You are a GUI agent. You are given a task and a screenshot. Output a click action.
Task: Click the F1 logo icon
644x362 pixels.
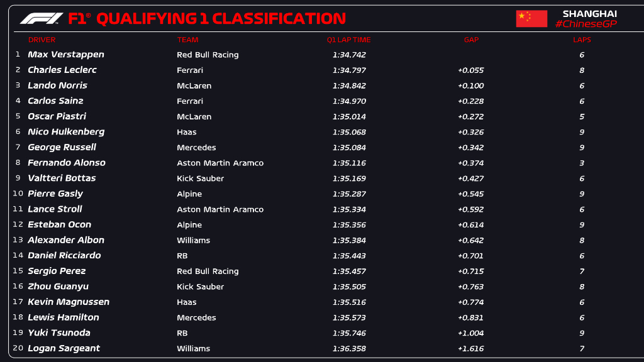42,18
